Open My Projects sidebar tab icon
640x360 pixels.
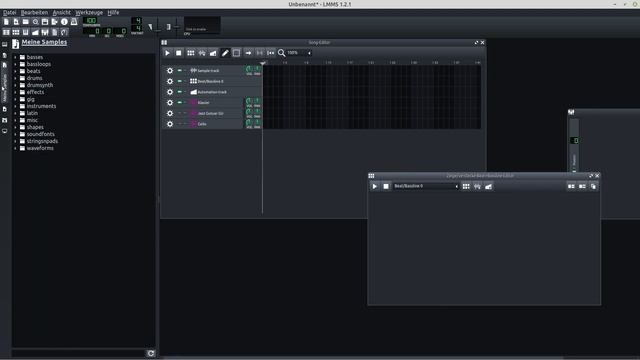click(4, 55)
